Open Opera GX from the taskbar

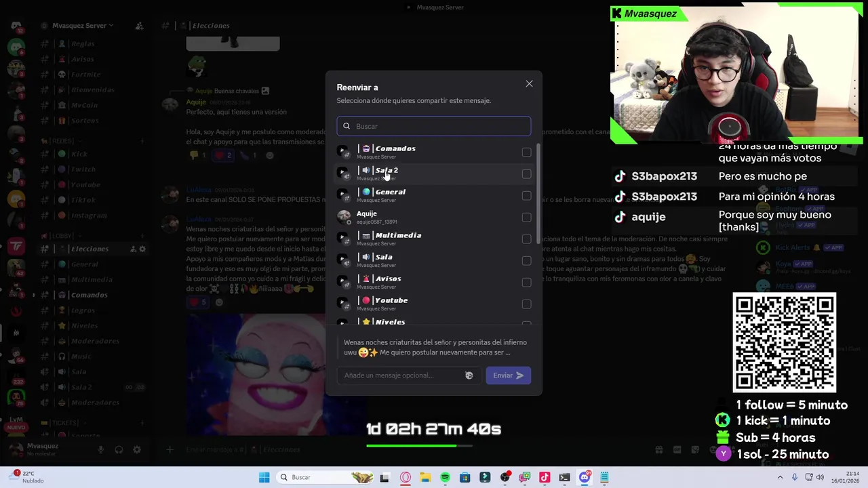pyautogui.click(x=406, y=477)
